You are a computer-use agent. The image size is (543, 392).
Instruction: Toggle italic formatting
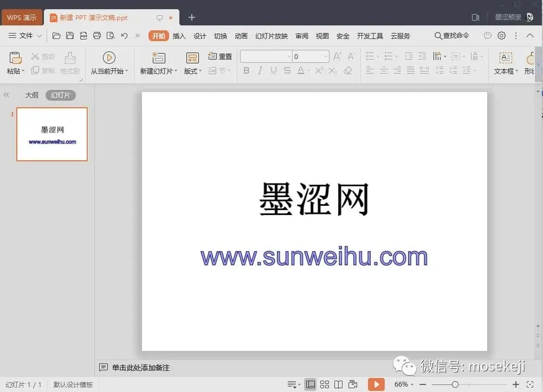click(x=260, y=70)
